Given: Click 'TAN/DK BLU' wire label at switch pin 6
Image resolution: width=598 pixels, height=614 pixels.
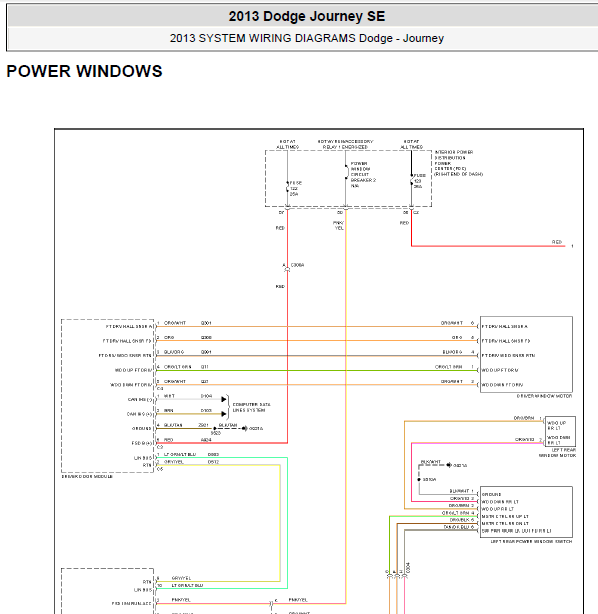Looking at the screenshot, I should coord(457,527).
